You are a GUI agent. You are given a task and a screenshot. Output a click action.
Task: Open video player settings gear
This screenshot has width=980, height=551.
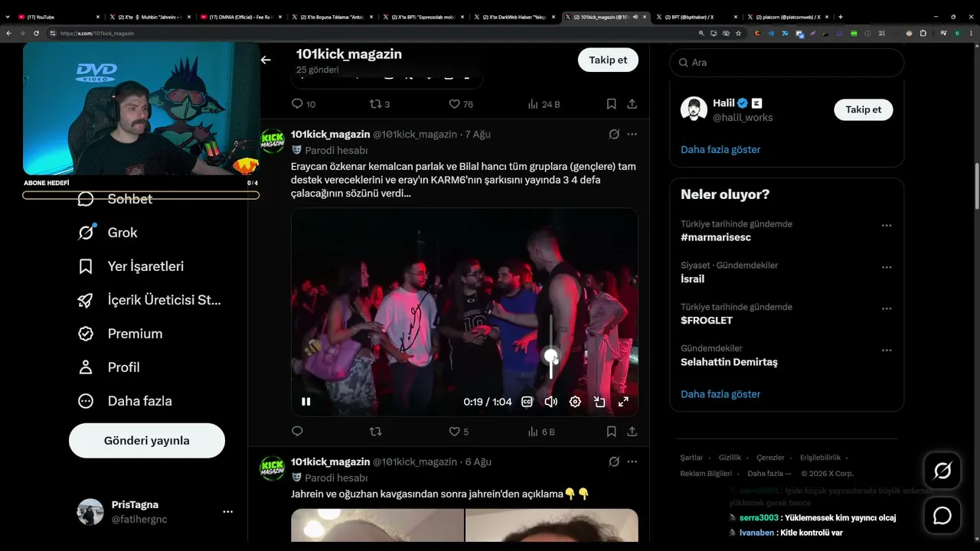(x=575, y=402)
